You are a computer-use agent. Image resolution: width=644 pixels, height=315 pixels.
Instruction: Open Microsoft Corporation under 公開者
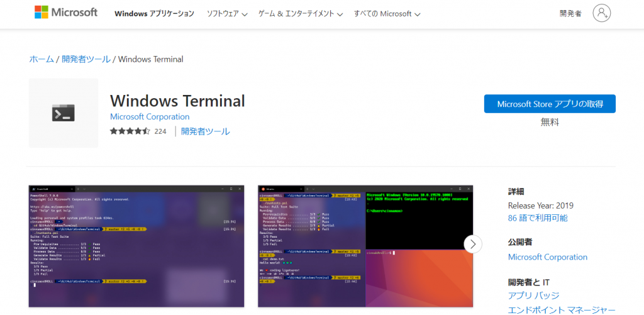[x=547, y=257]
